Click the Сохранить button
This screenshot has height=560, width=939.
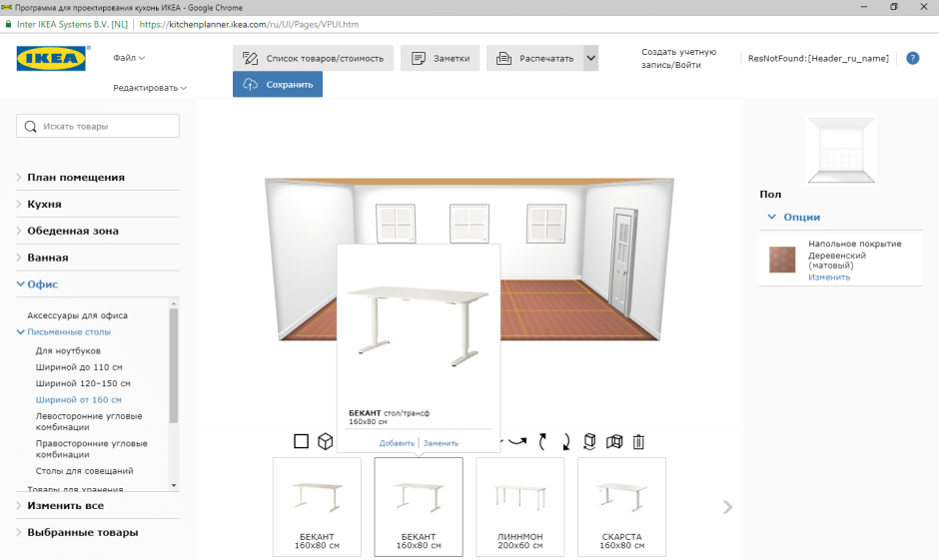(x=278, y=85)
